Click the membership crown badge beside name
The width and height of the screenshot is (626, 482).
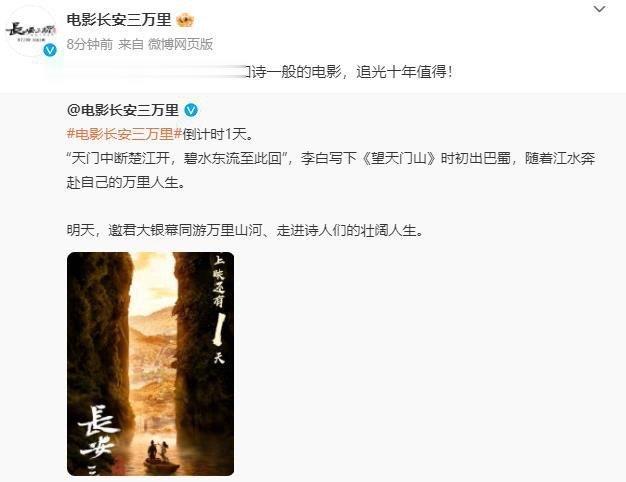click(185, 20)
